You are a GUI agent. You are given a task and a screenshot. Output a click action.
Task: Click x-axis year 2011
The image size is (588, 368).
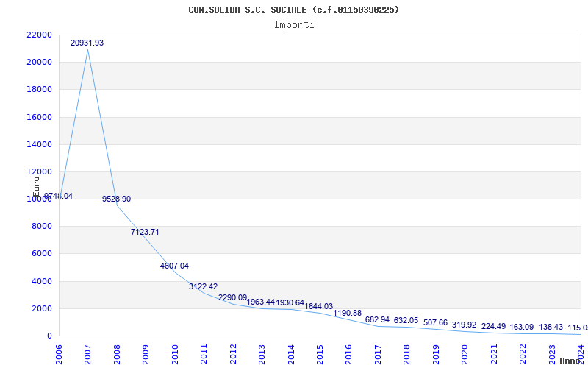point(204,354)
